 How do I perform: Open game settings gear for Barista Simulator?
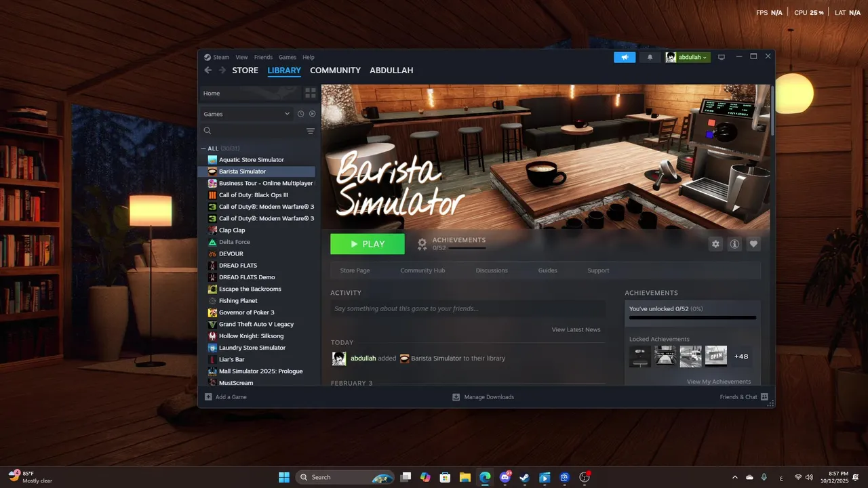click(715, 244)
